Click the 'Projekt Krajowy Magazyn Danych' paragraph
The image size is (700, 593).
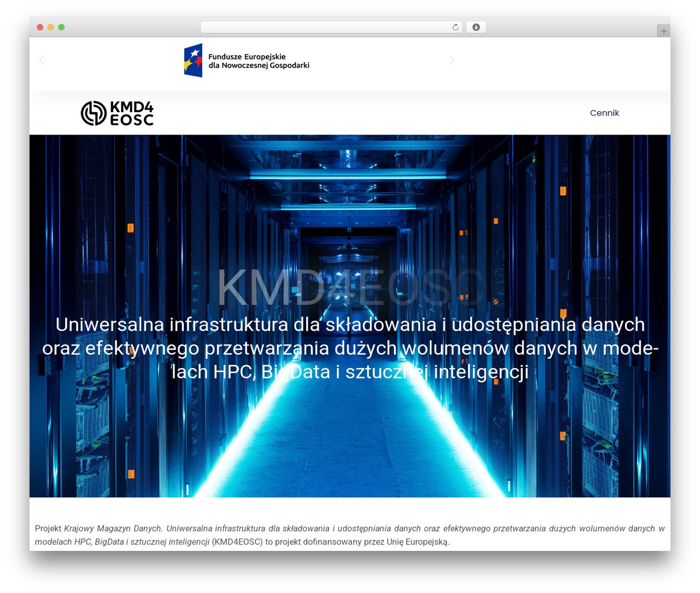coord(350,535)
